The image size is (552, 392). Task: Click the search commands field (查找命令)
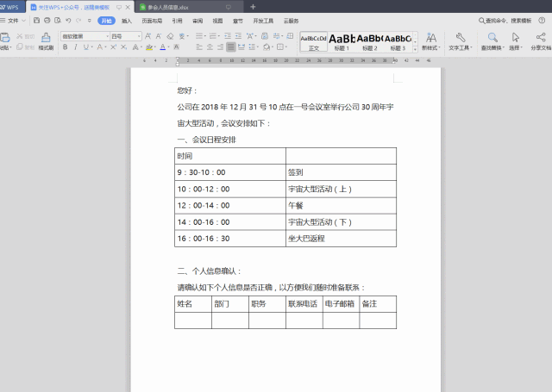[x=505, y=21]
